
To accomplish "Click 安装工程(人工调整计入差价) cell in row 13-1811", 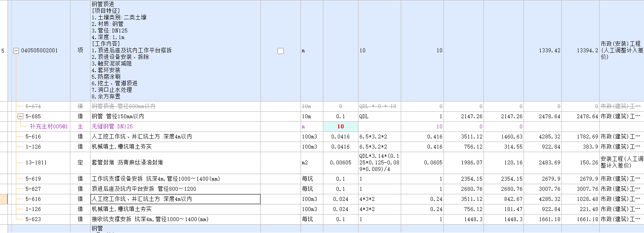I will [x=621, y=163].
